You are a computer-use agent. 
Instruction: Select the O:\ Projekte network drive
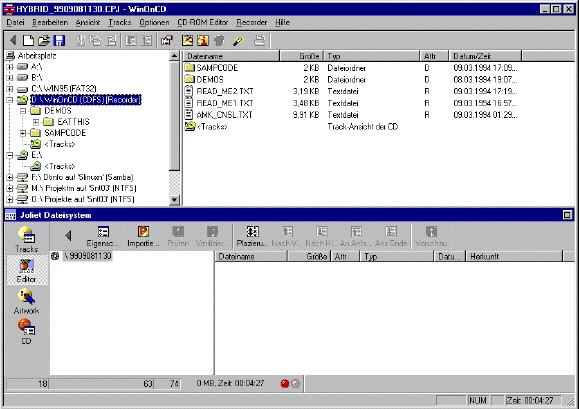click(x=76, y=199)
